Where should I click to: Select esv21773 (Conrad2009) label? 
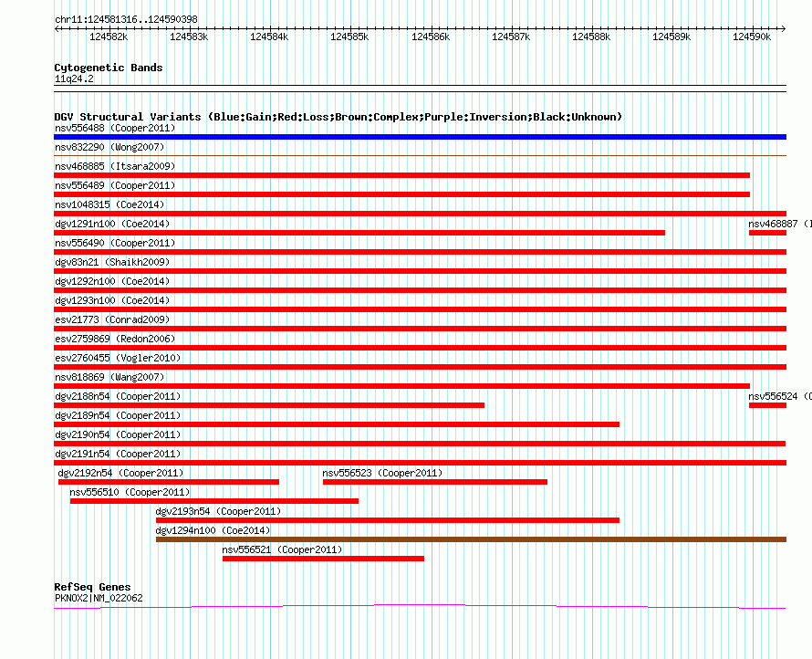[x=112, y=319]
